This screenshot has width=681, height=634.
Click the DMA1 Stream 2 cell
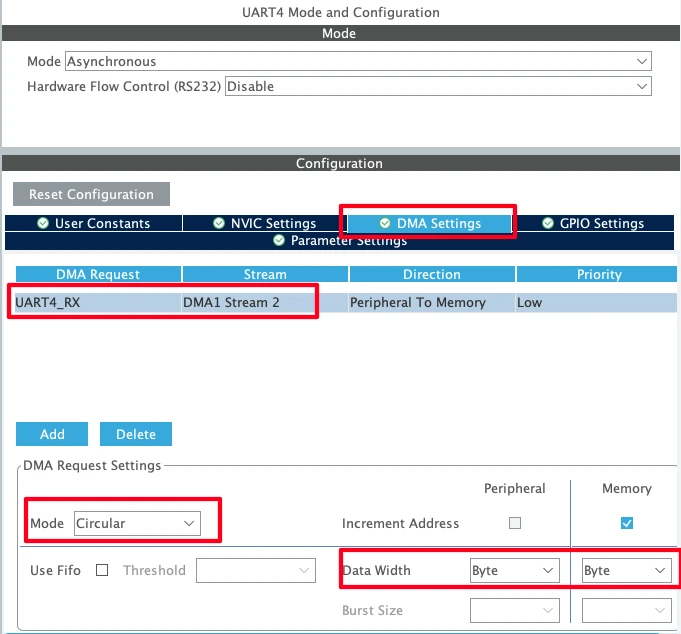pyautogui.click(x=265, y=302)
